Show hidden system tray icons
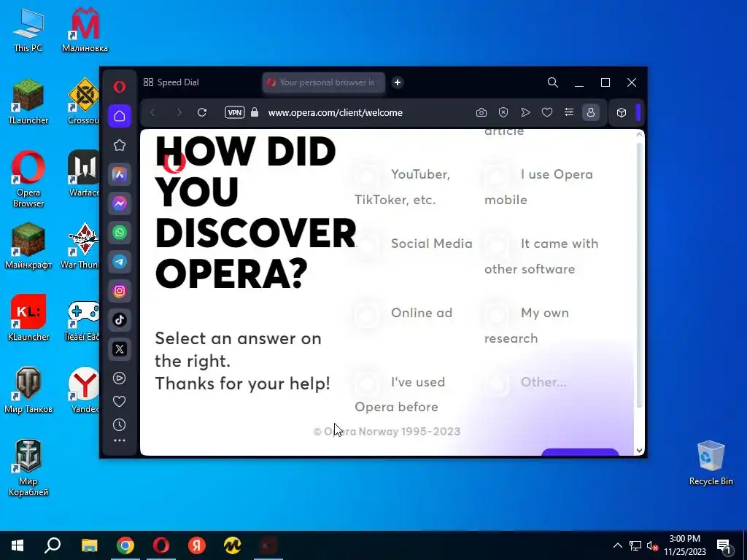747x560 pixels. (617, 545)
